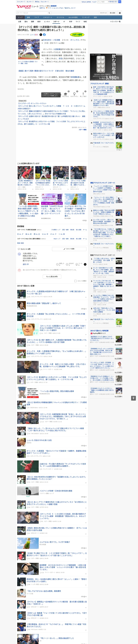
Task: Click the Yahoo! JAPAN news logo
Action: click(27, 7)
